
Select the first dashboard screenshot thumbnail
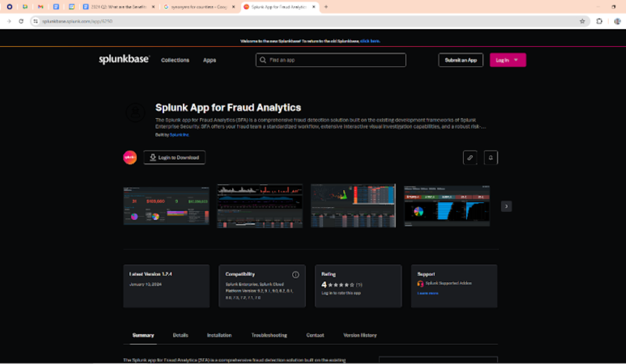tap(166, 206)
